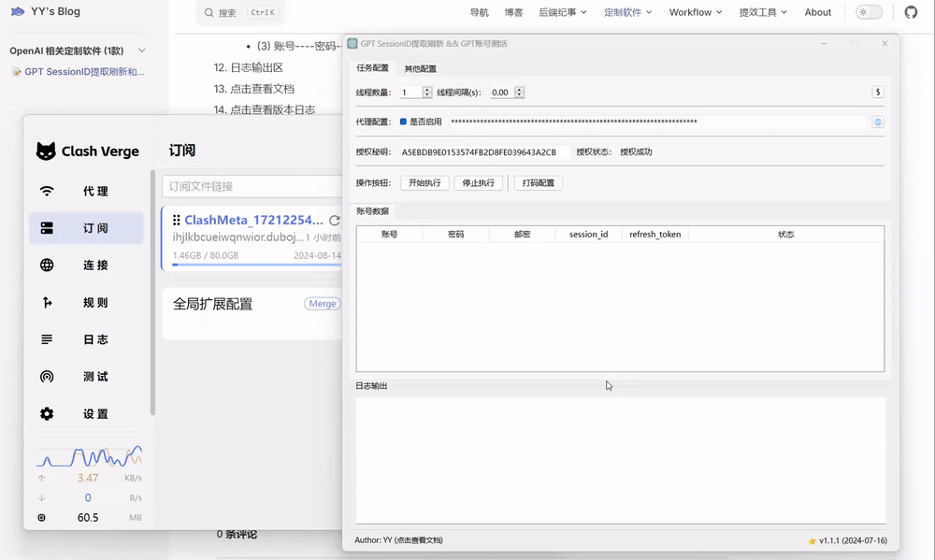935x560 pixels.
Task: Open the 订阅 subscriptions menu item
Action: [87, 228]
